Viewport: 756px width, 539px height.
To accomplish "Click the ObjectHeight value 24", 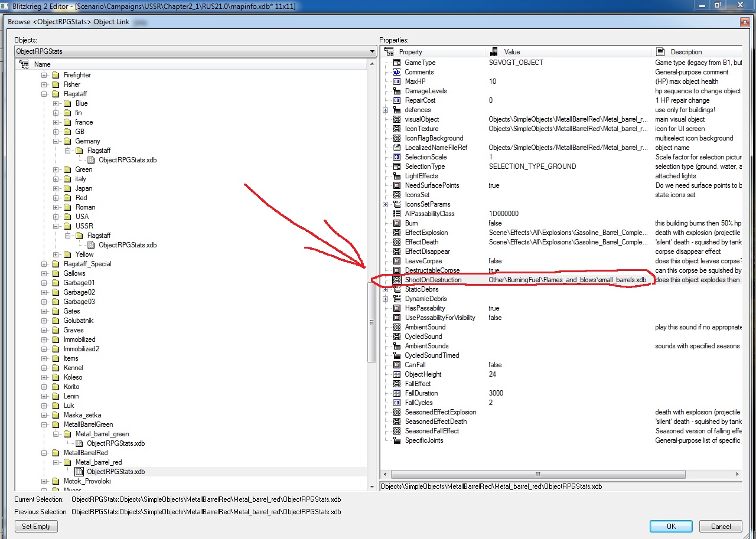I will [493, 374].
